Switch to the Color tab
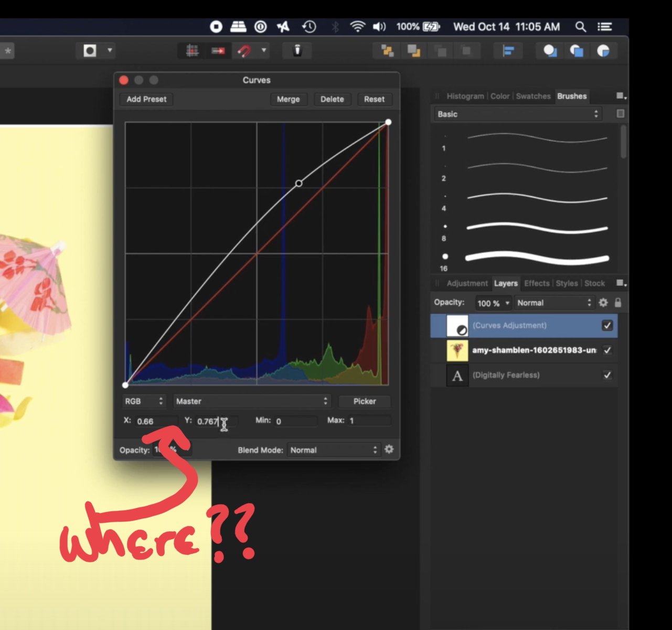672x630 pixels. coord(500,97)
